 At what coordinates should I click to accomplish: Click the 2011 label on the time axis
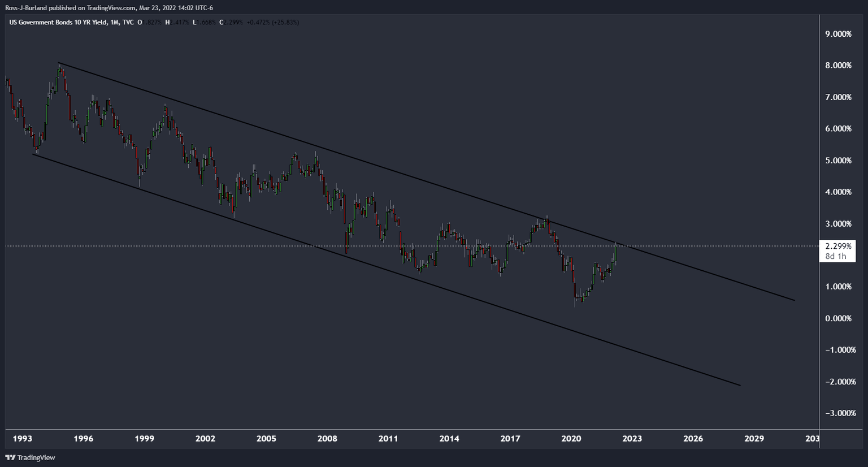point(388,439)
